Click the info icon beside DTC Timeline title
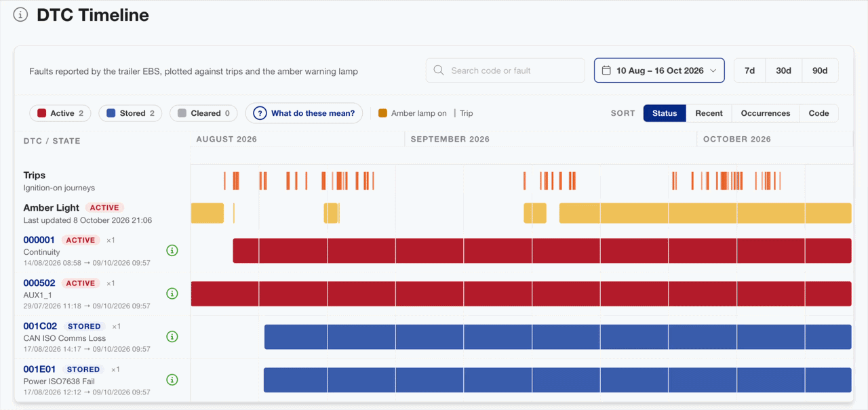Screen dimensions: 868x410 20,15
